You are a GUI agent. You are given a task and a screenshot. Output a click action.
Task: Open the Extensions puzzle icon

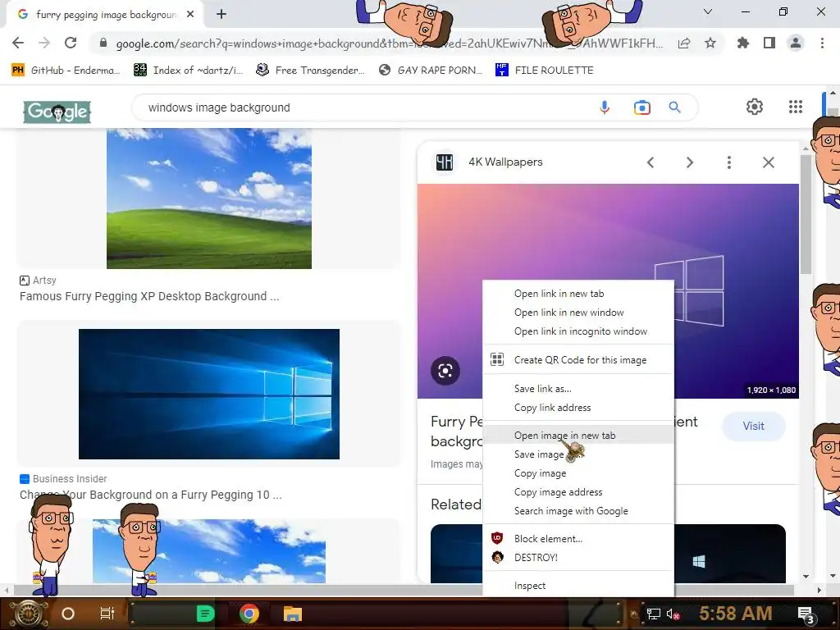pyautogui.click(x=743, y=43)
